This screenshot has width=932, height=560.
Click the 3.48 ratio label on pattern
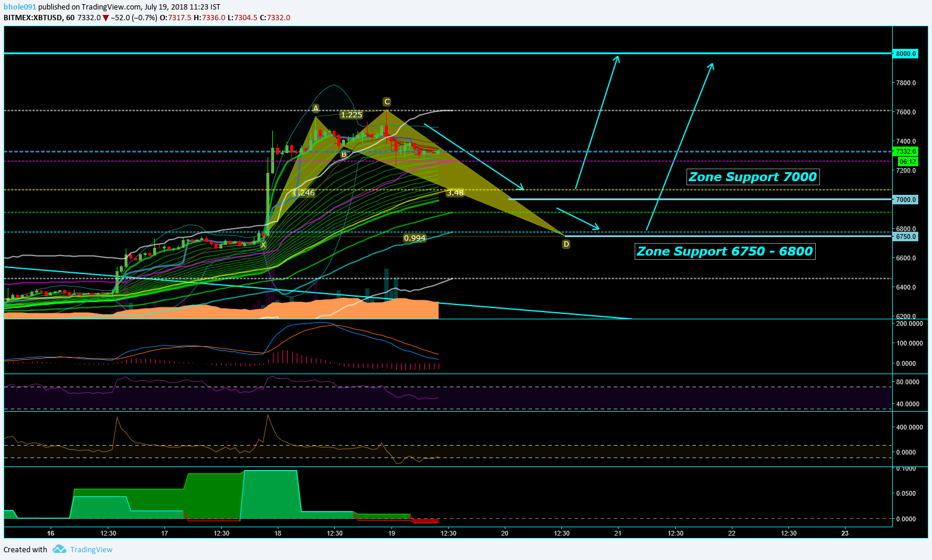click(455, 192)
